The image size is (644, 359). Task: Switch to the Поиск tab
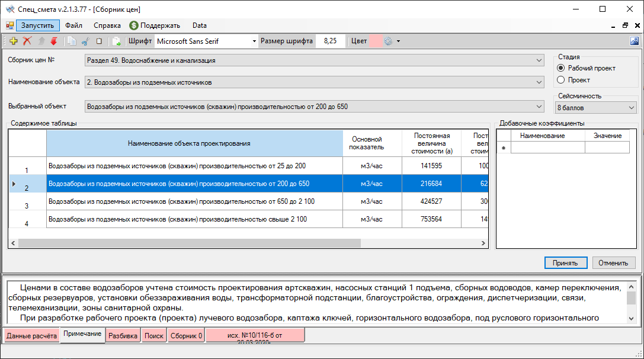click(154, 335)
